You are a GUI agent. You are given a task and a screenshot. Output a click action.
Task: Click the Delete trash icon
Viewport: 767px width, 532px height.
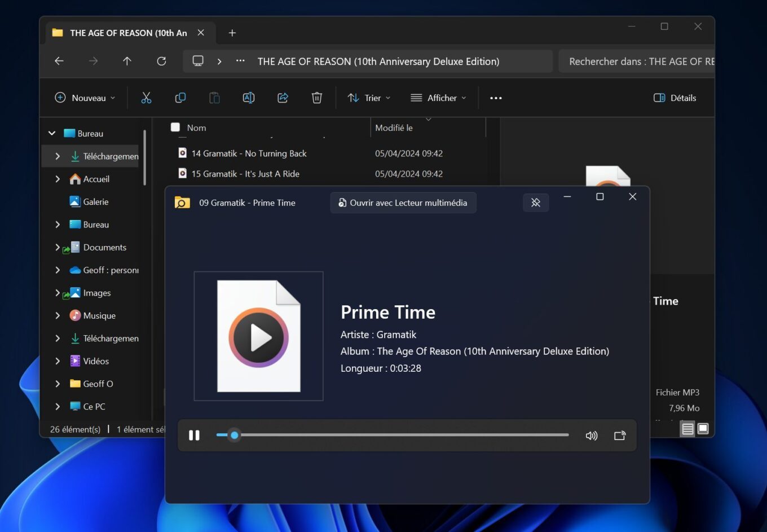click(x=317, y=98)
